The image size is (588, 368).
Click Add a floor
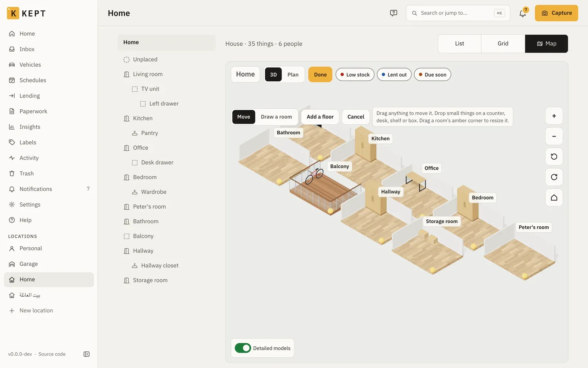(x=320, y=117)
